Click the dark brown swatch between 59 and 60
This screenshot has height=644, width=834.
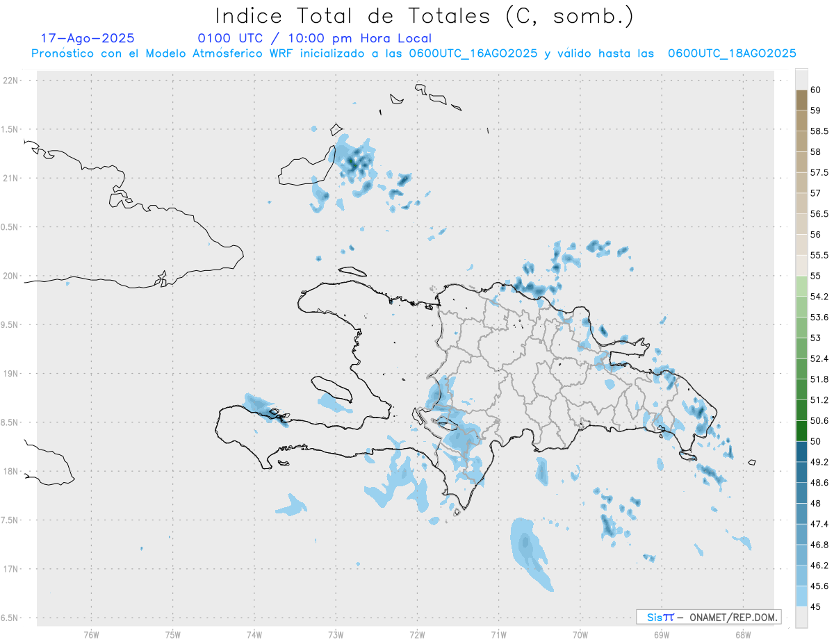pos(801,100)
